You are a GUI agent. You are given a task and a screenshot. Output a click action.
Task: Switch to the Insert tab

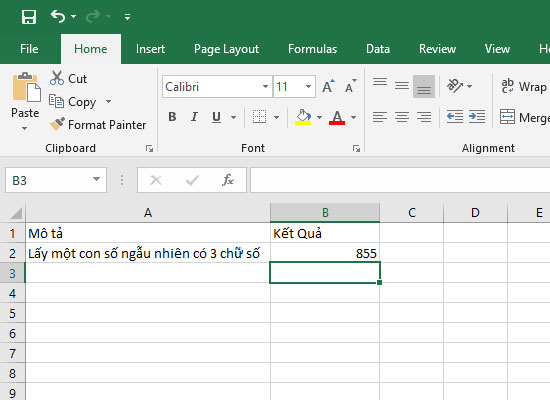(x=150, y=49)
